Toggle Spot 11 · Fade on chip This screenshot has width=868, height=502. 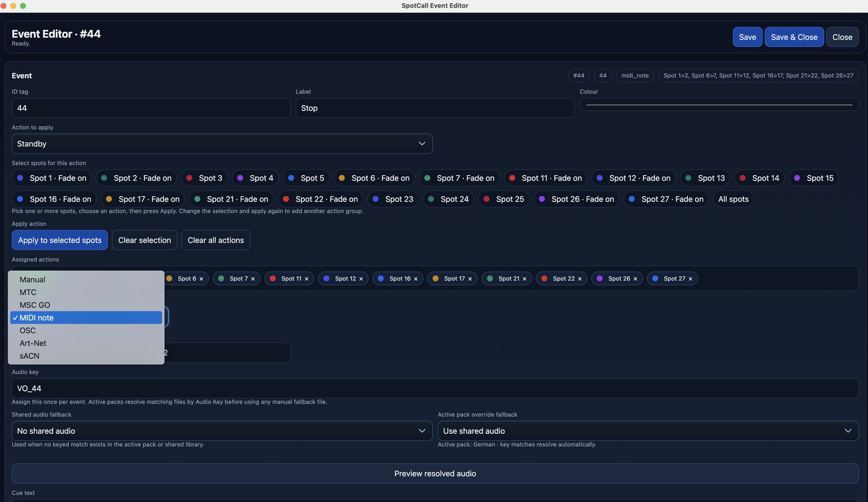tap(546, 178)
